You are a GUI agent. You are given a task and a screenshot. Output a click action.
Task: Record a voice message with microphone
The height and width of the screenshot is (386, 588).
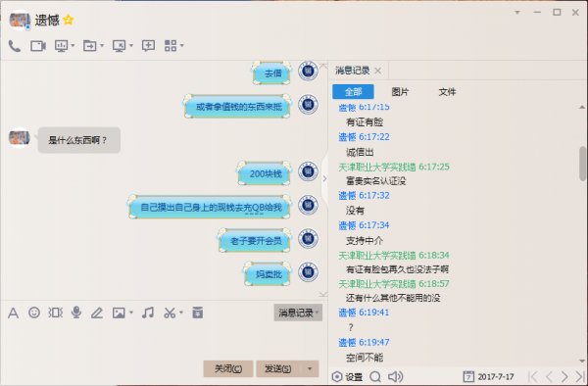point(76,313)
